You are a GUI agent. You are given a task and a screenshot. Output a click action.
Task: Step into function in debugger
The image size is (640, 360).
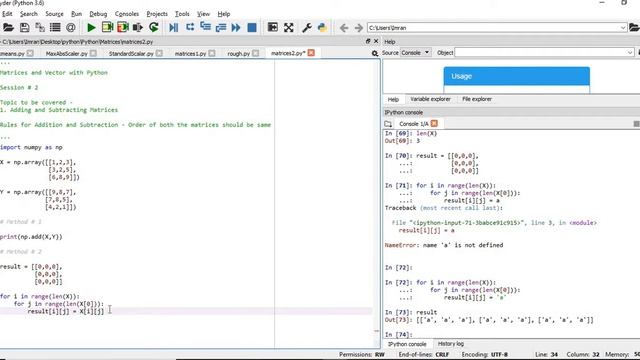click(x=205, y=27)
